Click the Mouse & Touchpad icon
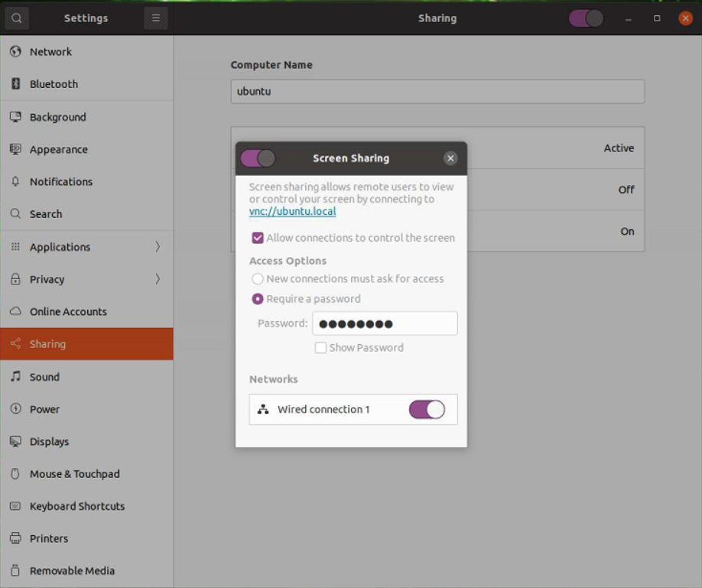This screenshot has width=702, height=588. point(15,474)
